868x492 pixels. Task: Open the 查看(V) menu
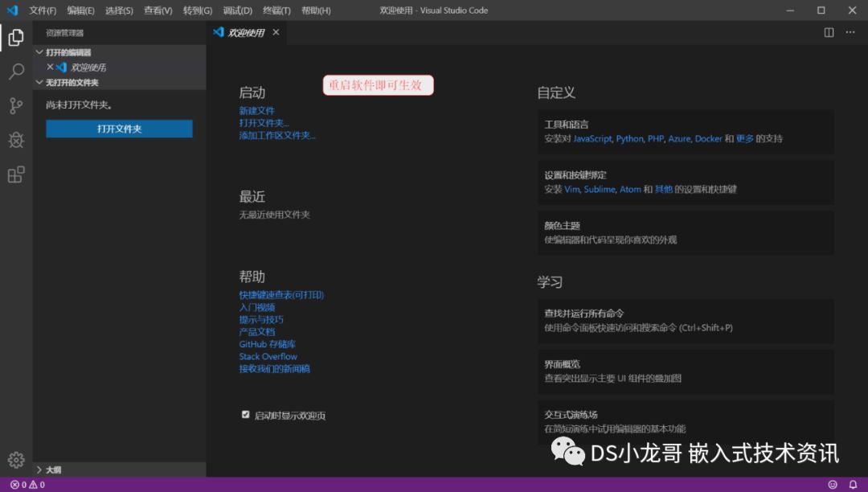[158, 10]
